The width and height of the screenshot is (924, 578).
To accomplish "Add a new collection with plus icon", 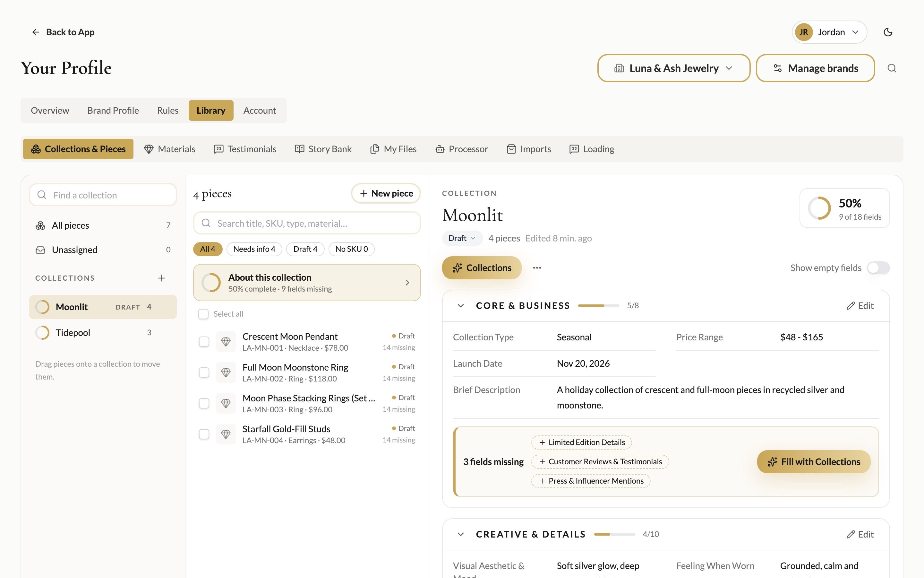I will [161, 278].
